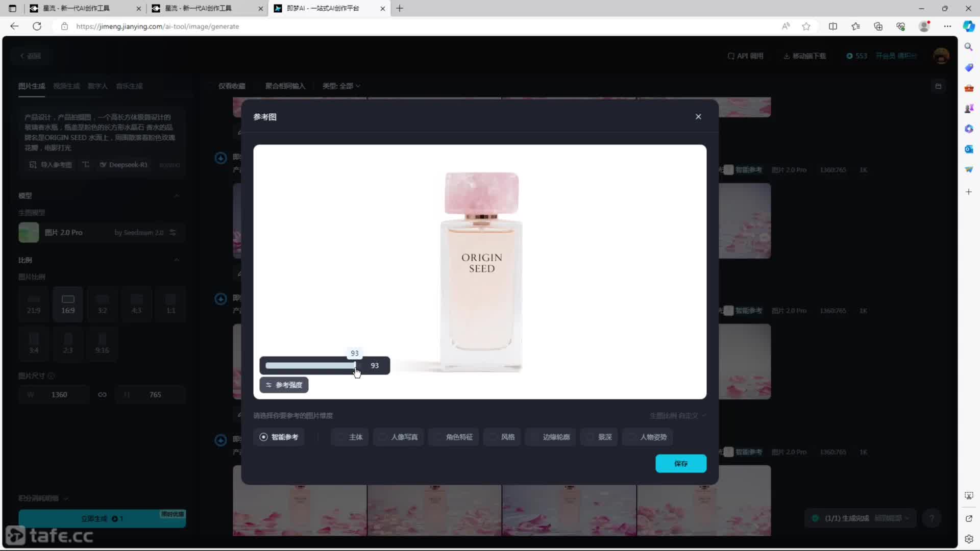Screen dimensions: 980x551
Task: Switch to the first 星流 browser tab
Action: click(85, 8)
